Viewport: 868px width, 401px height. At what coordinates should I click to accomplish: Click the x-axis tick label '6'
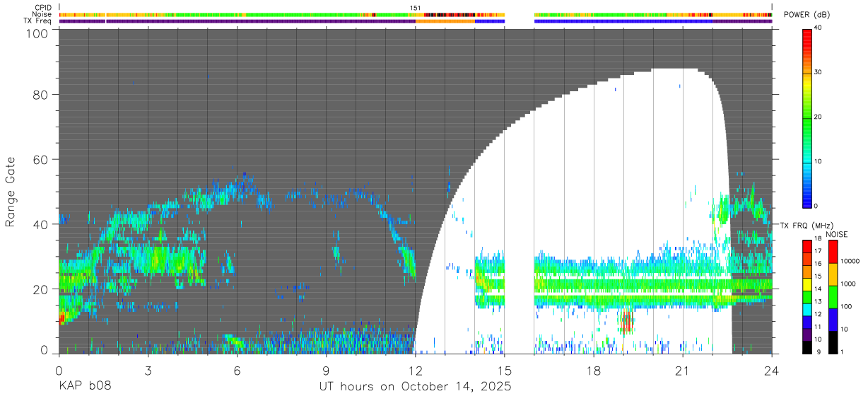[237, 370]
